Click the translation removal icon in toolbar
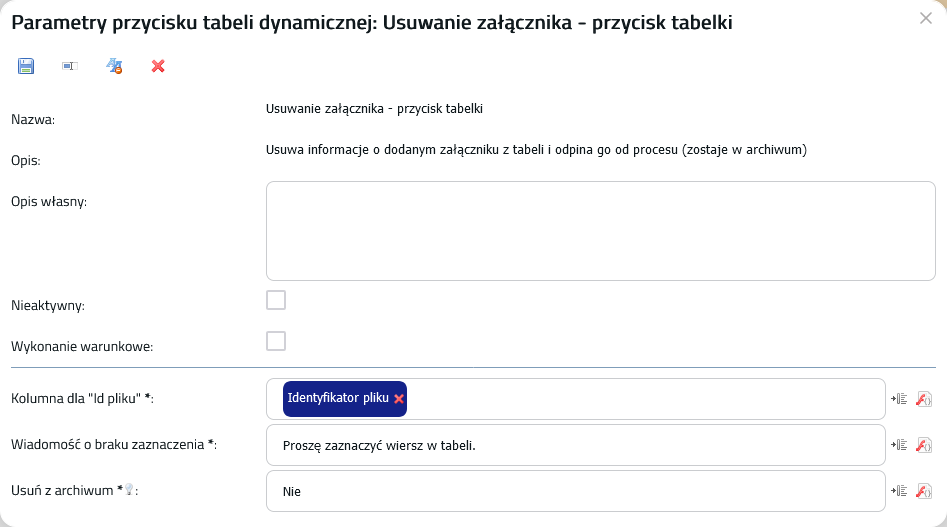Screen dimensions: 947x527 [x=114, y=66]
